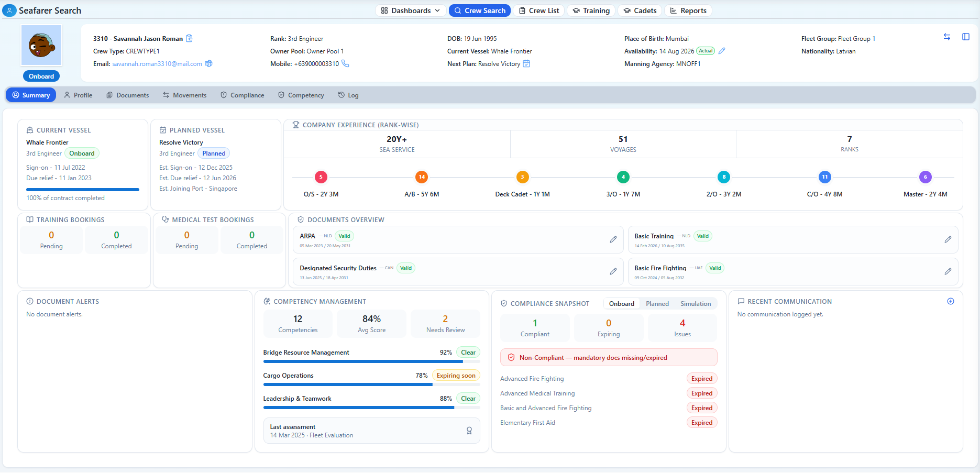Viewport: 980px width, 473px height.
Task: Open the Movements tab
Action: pyautogui.click(x=184, y=95)
